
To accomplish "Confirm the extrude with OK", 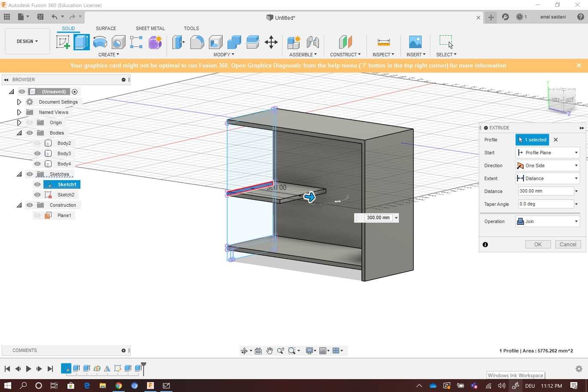I will click(x=538, y=244).
